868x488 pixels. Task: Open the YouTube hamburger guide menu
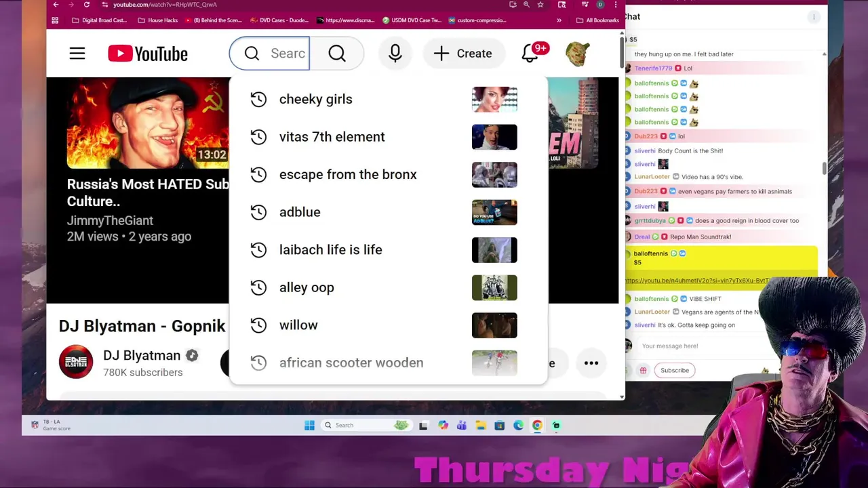pos(77,54)
